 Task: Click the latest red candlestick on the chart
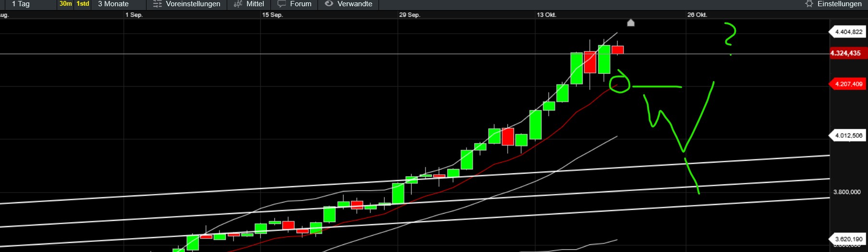(617, 49)
